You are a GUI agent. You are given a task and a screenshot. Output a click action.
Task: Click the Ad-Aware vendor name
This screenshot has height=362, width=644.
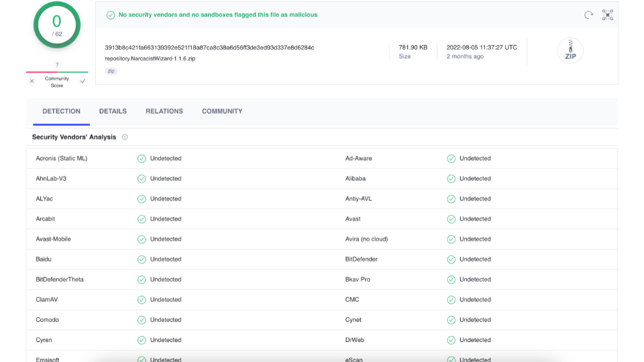coord(358,158)
